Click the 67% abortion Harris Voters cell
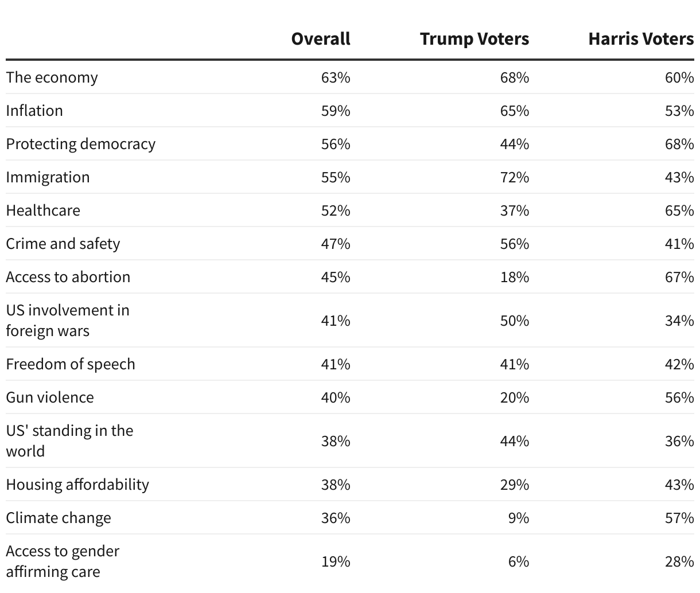 (x=679, y=277)
